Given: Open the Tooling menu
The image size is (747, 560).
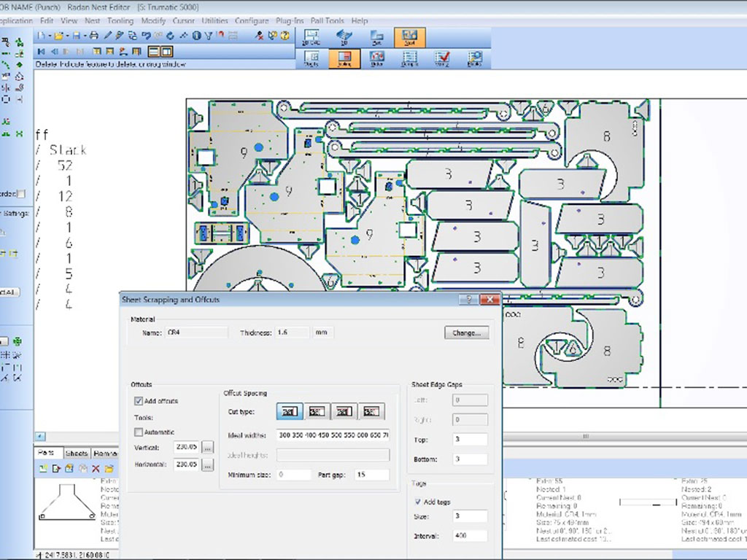Looking at the screenshot, I should pyautogui.click(x=120, y=21).
